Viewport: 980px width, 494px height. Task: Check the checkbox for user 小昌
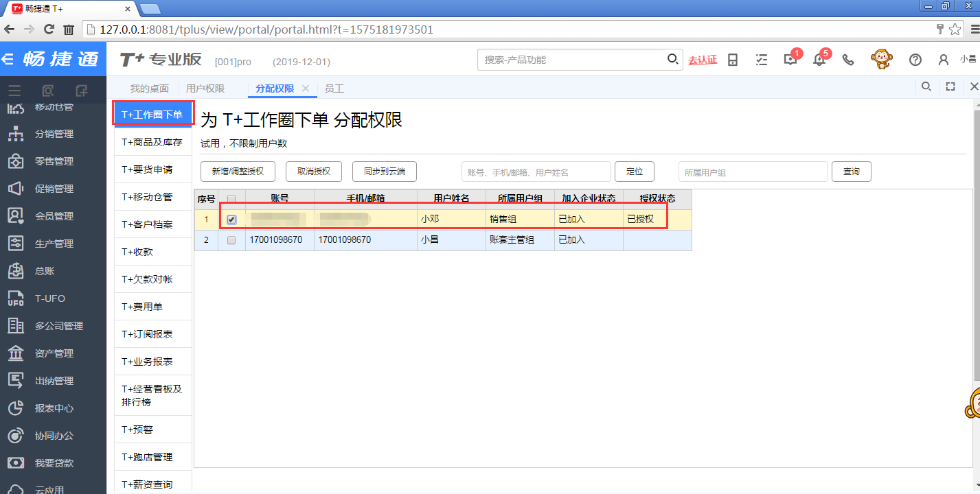click(x=231, y=240)
